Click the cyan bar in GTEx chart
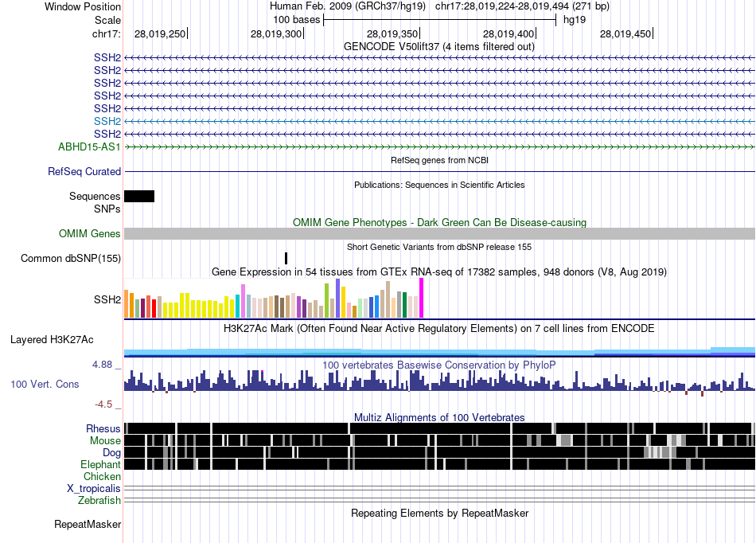The height and width of the screenshot is (543, 756). click(238, 306)
